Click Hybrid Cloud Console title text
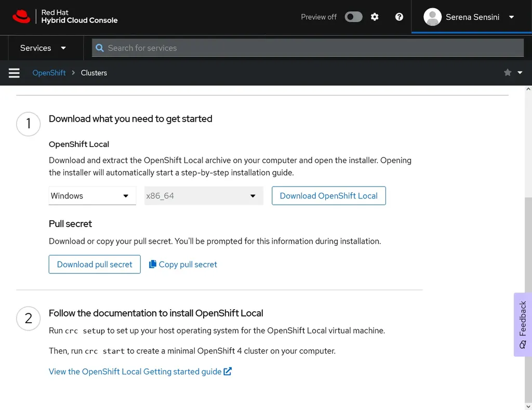Screen dimensions: 532x410 (x=79, y=20)
